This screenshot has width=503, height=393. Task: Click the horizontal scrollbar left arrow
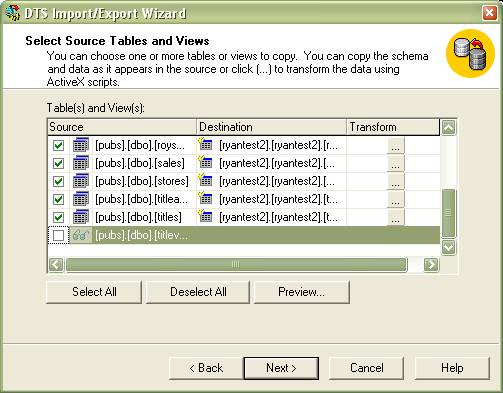[x=56, y=265]
